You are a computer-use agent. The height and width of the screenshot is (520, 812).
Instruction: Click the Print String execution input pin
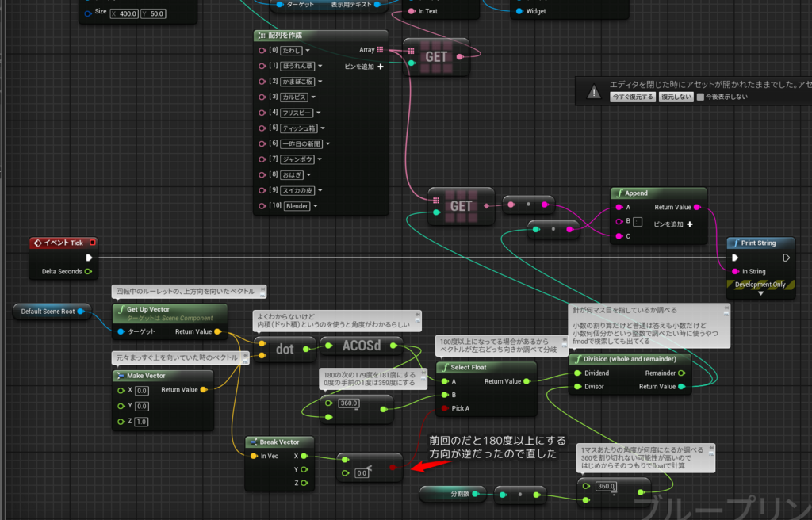point(735,258)
